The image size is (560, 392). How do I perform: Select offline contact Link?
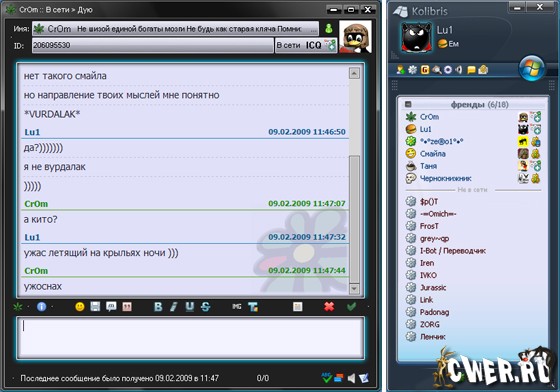tap(473, 300)
